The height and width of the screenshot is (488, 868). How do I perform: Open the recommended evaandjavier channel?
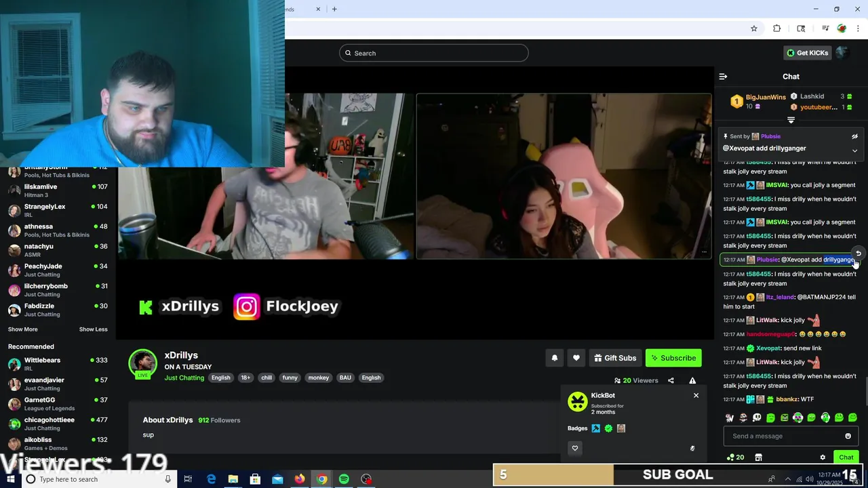[x=58, y=384]
